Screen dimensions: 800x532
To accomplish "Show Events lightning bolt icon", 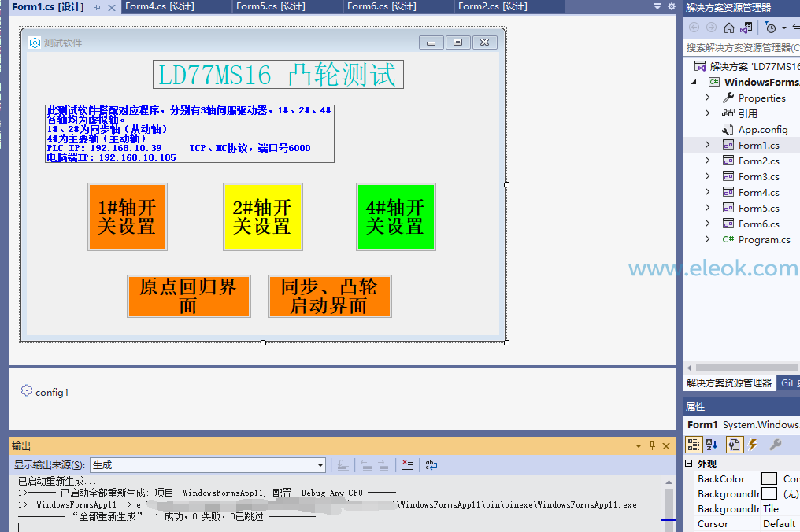I will (753, 445).
